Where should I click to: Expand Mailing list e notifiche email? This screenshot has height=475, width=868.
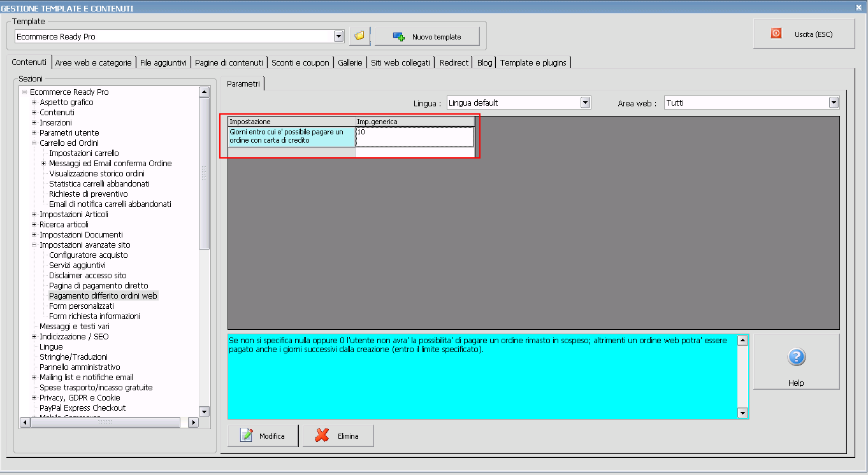(34, 378)
